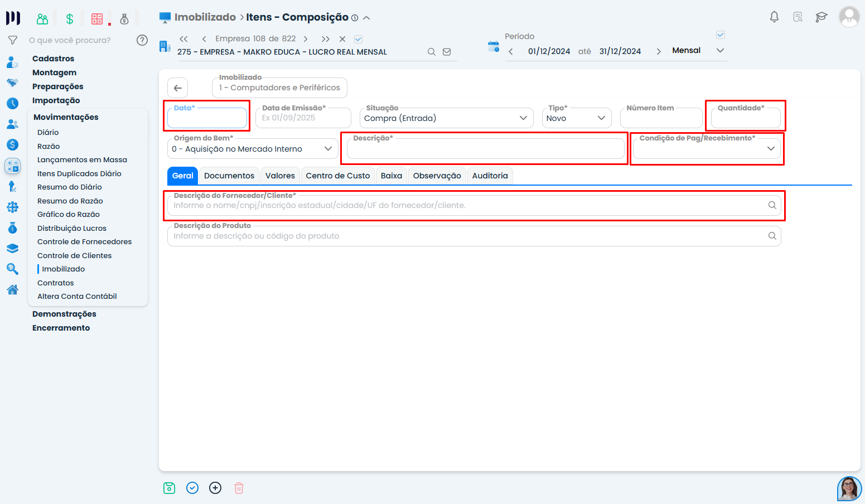Image resolution: width=865 pixels, height=504 pixels.
Task: Open the Condição de Pag/Recebimento dropdown
Action: [707, 149]
